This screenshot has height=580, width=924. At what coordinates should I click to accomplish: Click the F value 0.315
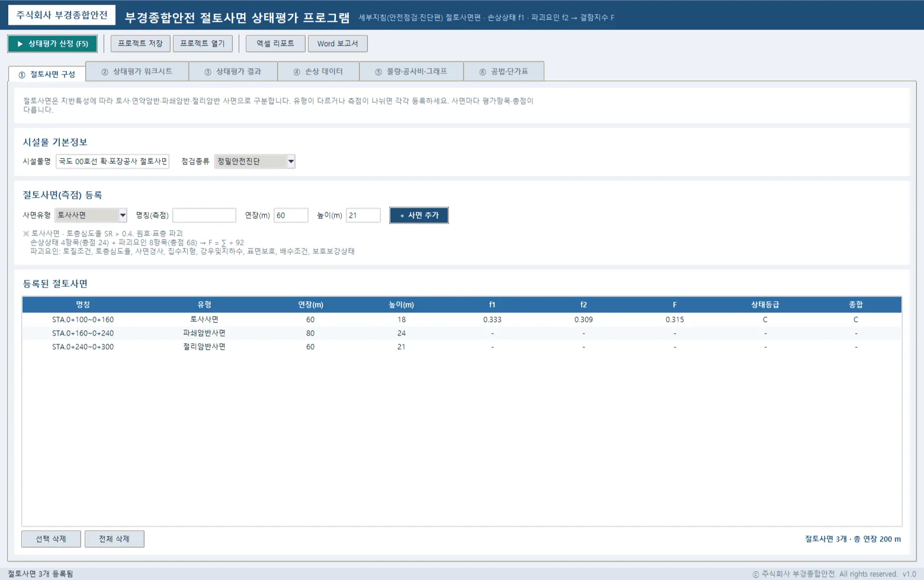675,320
